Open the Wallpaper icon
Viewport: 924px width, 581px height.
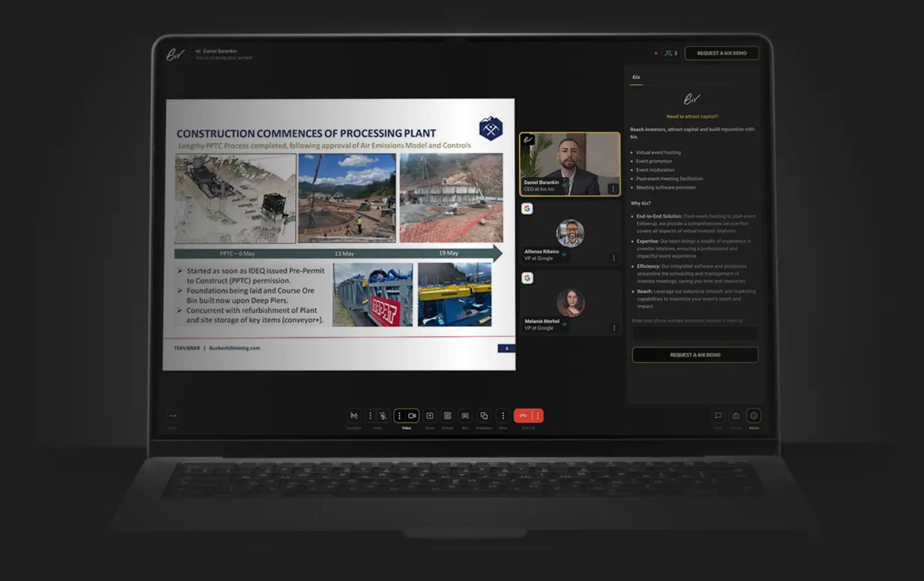(x=484, y=416)
